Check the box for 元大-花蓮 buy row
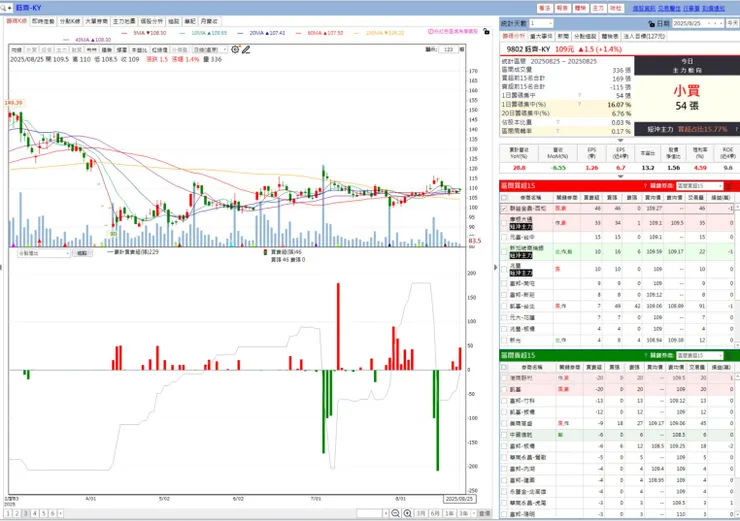740x521 pixels. point(504,318)
